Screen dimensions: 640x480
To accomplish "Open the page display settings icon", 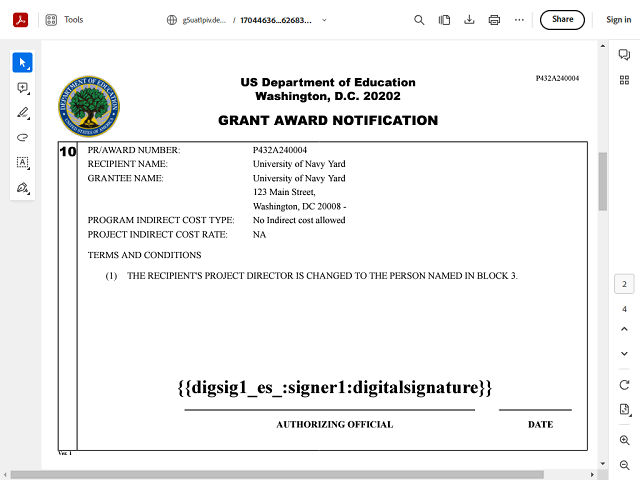I will click(x=624, y=409).
